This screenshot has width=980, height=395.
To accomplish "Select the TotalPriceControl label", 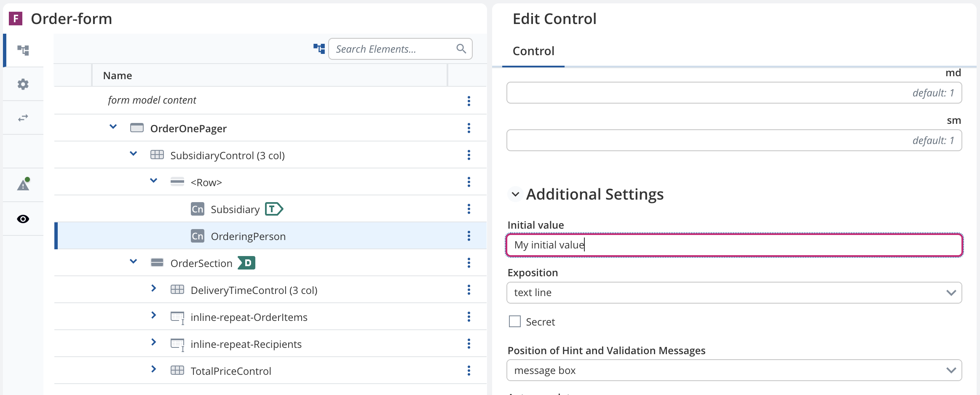I will [x=231, y=371].
